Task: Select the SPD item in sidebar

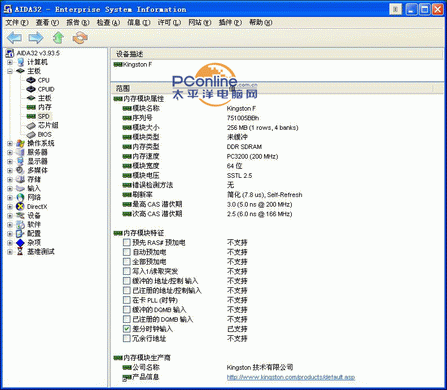Action: [x=44, y=116]
